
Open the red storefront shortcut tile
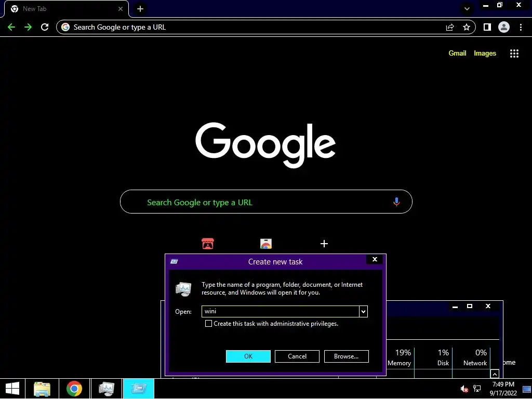[x=208, y=244]
